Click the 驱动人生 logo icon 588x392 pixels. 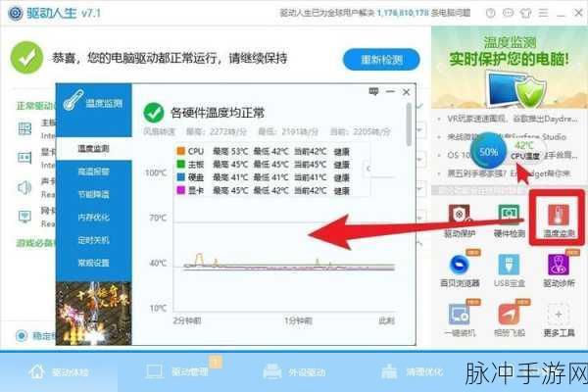[15, 13]
